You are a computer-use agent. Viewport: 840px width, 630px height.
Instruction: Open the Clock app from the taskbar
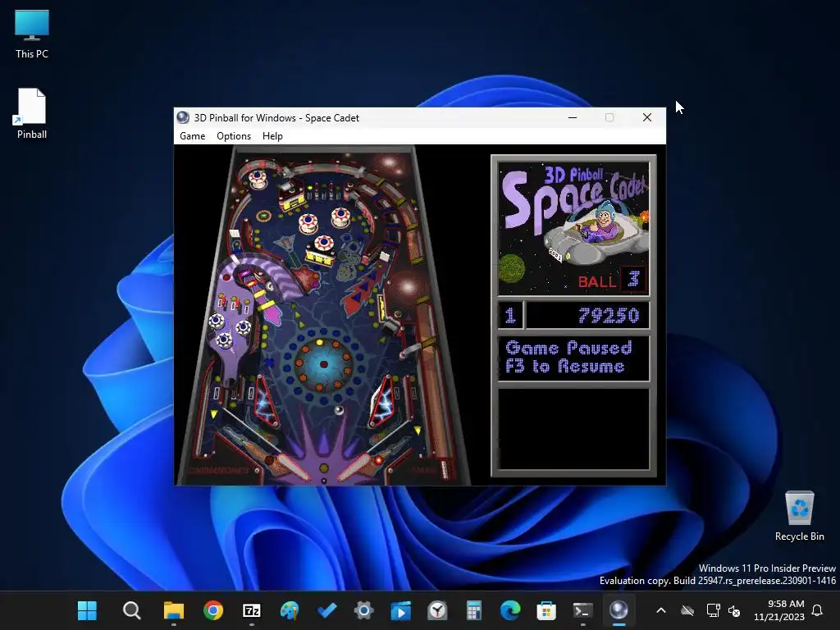[x=437, y=610]
